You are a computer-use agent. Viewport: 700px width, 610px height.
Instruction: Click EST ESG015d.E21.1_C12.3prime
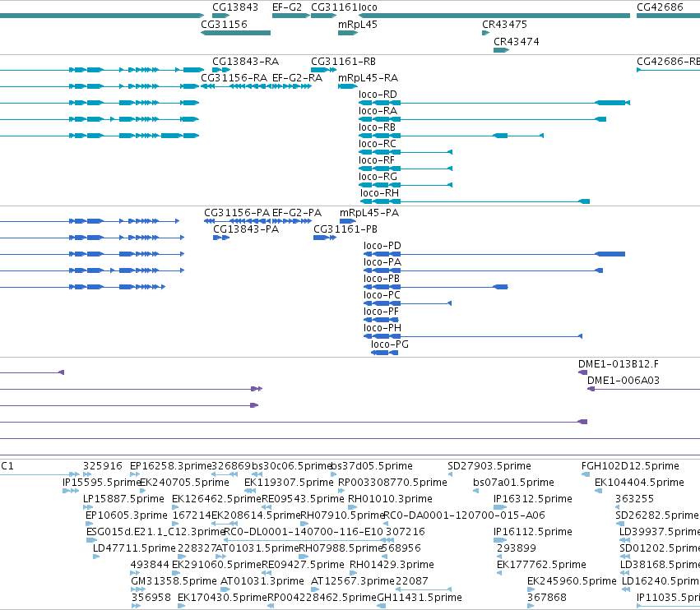point(155,532)
